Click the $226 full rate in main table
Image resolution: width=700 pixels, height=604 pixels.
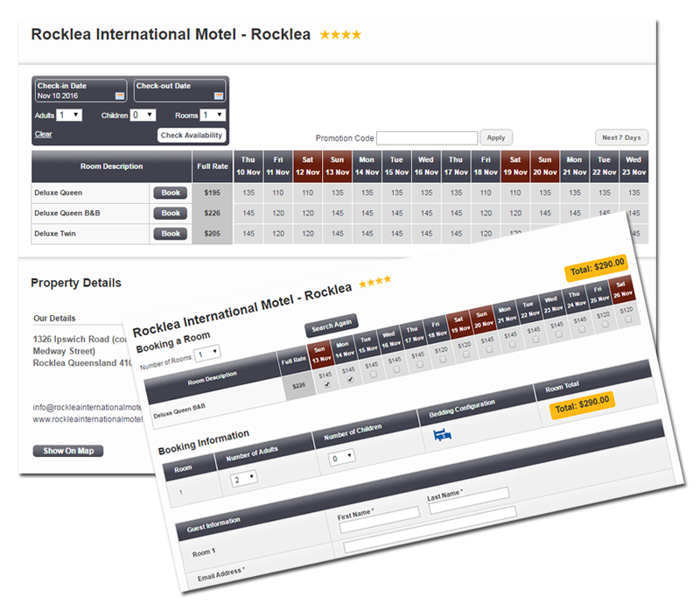pyautogui.click(x=213, y=213)
